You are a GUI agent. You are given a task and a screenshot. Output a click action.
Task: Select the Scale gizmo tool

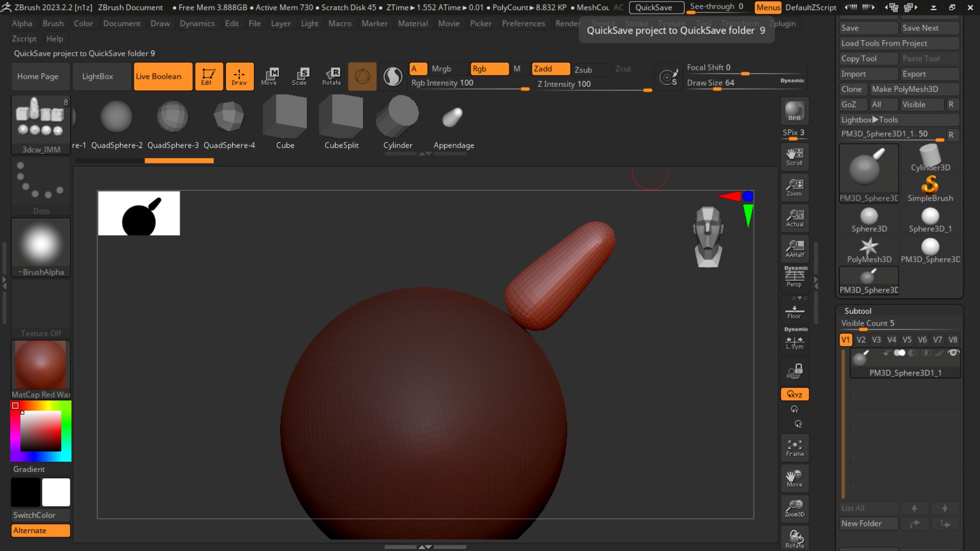click(300, 76)
